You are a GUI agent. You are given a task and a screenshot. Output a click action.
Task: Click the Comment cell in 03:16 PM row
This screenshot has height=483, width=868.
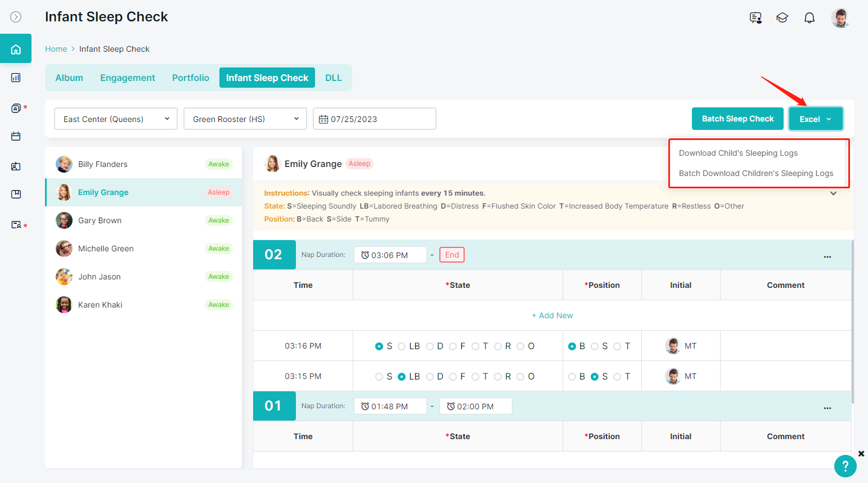click(x=785, y=346)
